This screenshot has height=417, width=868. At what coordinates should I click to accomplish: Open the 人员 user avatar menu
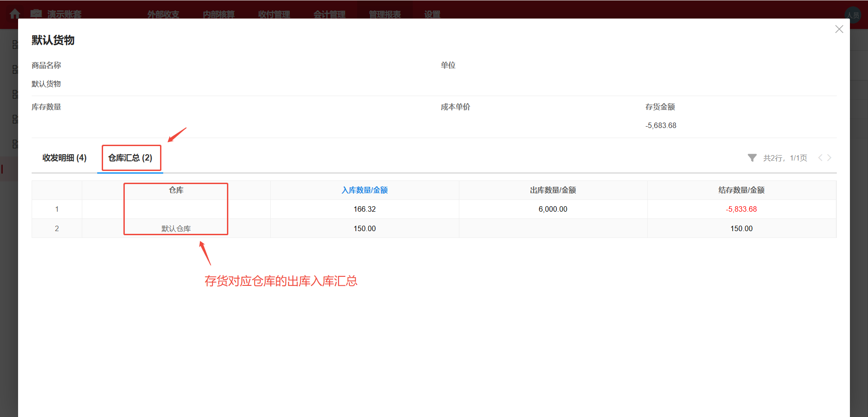[853, 14]
